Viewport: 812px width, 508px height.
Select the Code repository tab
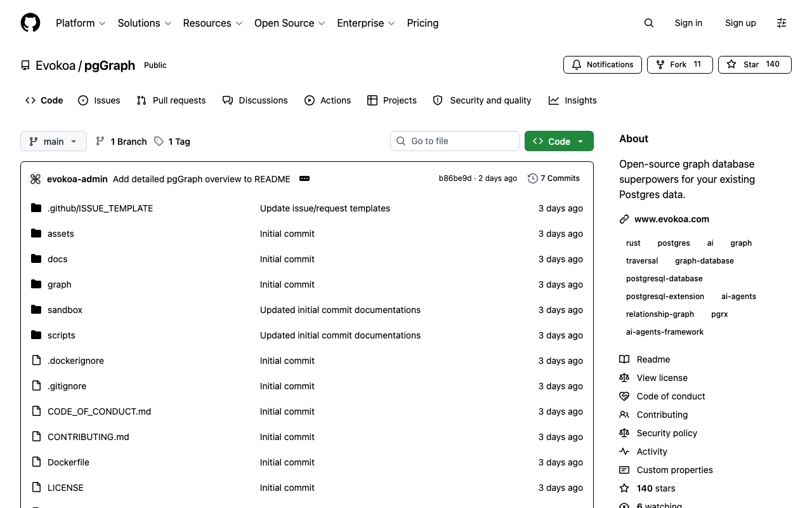(x=44, y=100)
